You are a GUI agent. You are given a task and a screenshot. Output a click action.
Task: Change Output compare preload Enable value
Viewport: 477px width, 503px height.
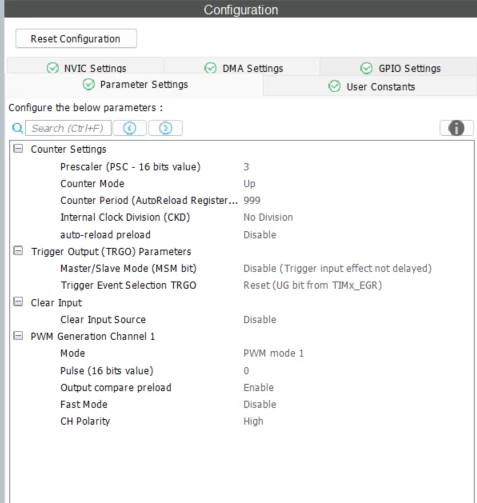tap(258, 387)
